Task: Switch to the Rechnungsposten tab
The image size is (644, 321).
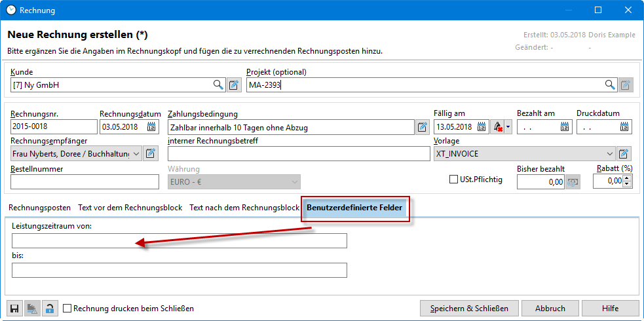Action: (39, 208)
